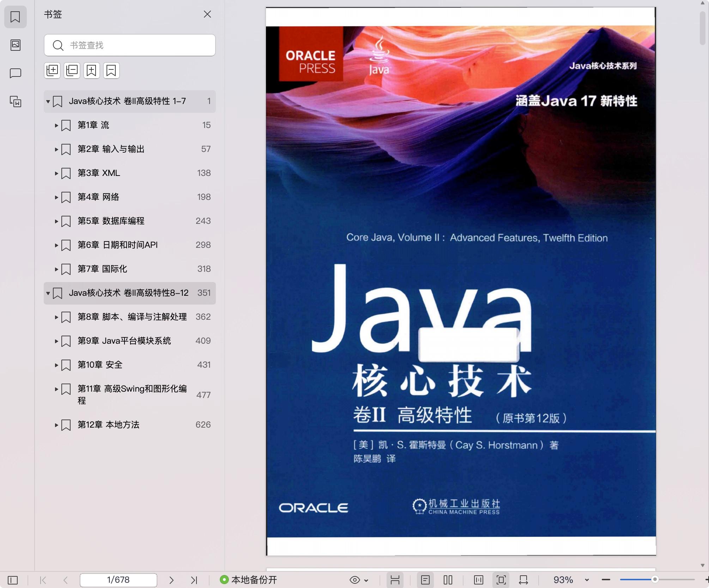This screenshot has height=588, width=709.
Task: Open eye protection mode dropdown arrow
Action: [366, 580]
